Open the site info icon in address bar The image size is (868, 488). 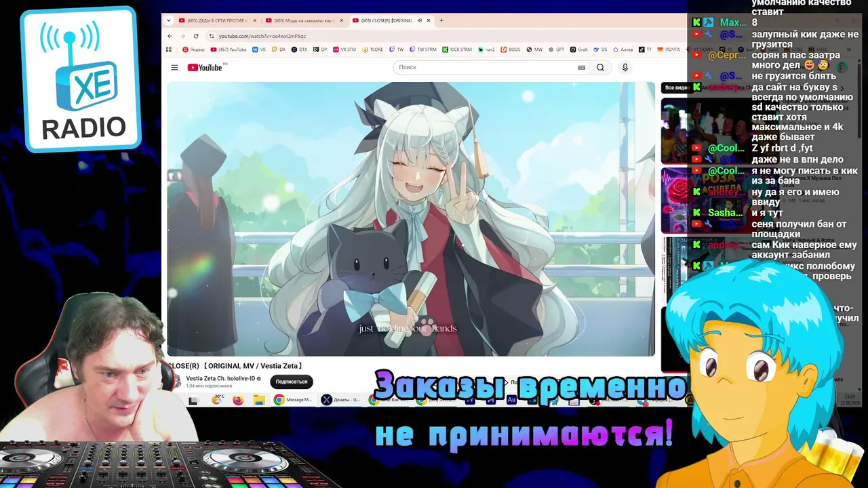(212, 36)
